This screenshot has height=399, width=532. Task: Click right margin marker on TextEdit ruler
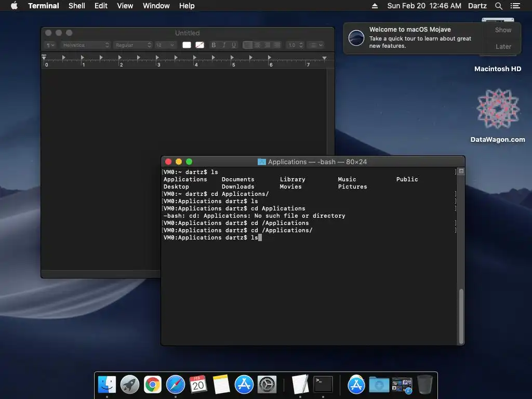click(324, 58)
